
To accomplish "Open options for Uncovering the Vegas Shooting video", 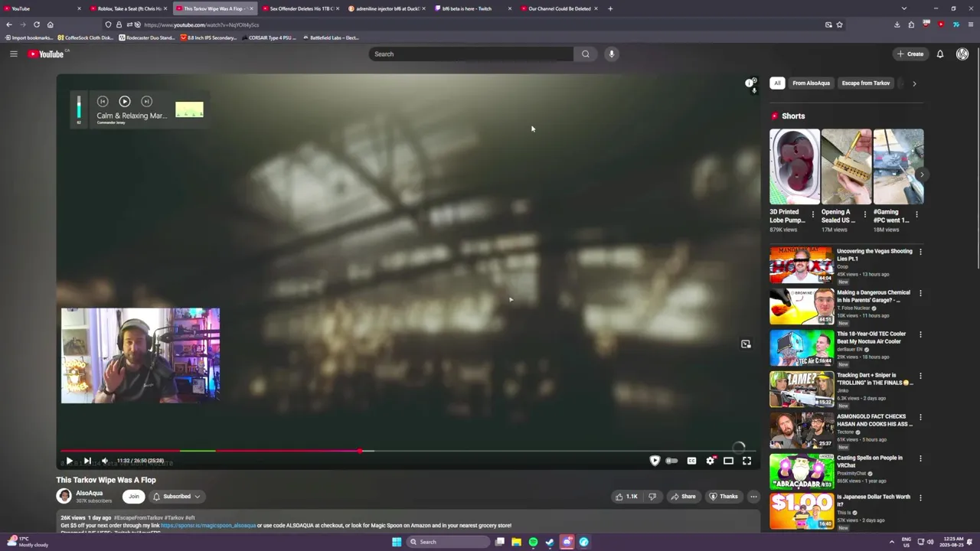I will (x=920, y=252).
